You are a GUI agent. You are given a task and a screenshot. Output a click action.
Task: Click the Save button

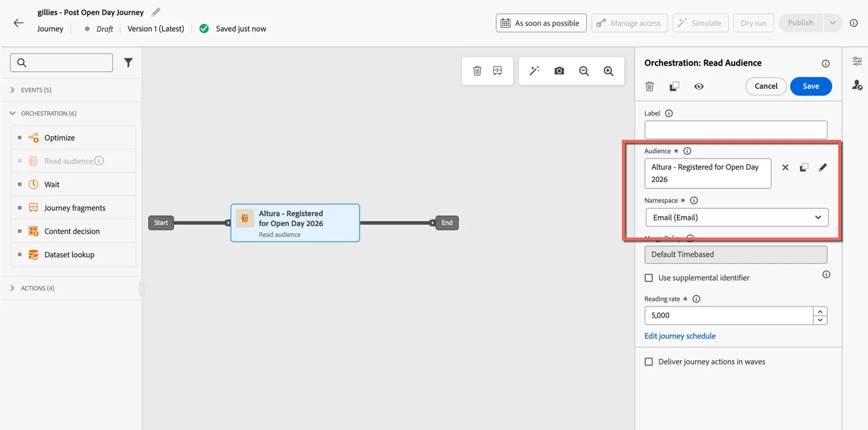coord(811,86)
